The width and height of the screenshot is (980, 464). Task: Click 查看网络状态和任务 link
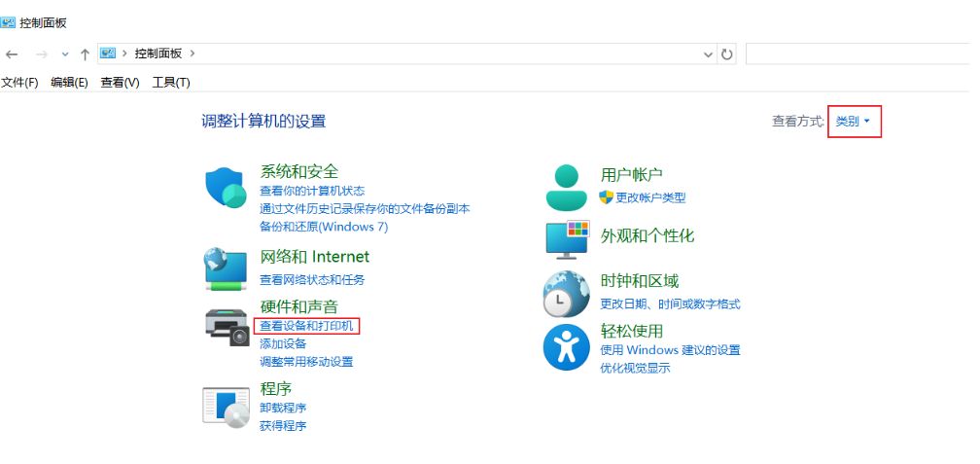[x=312, y=280]
